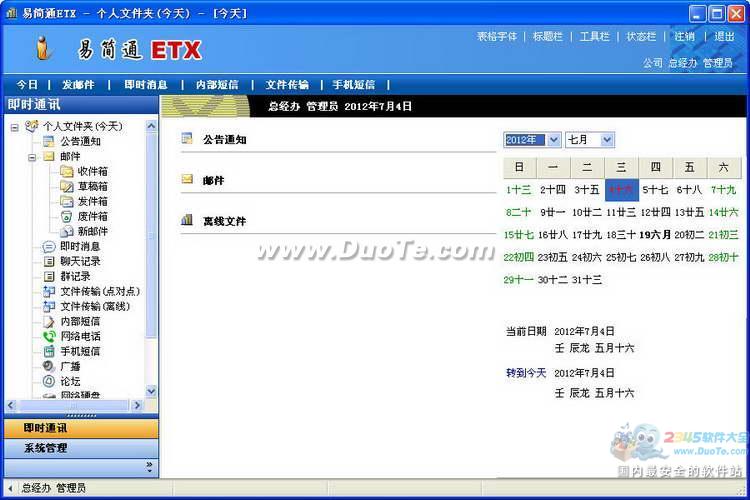This screenshot has height=500, width=750.
Task: Select calendar date 10廿二
Action: [587, 212]
